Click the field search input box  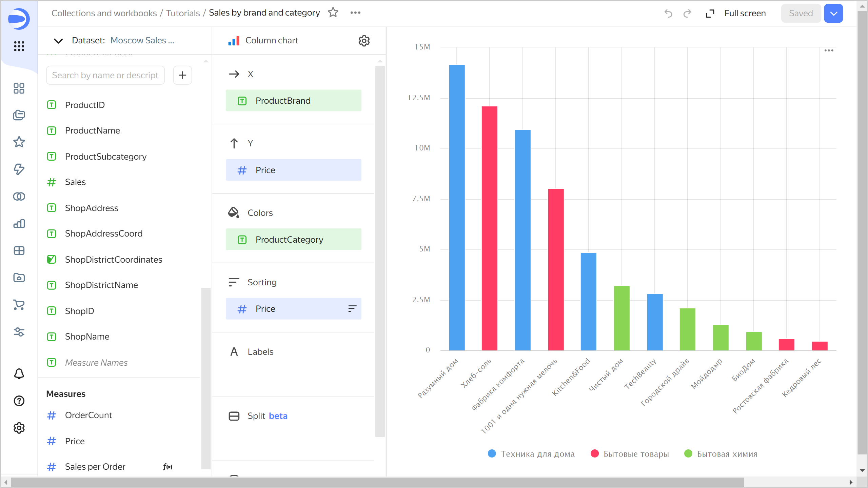click(x=105, y=75)
